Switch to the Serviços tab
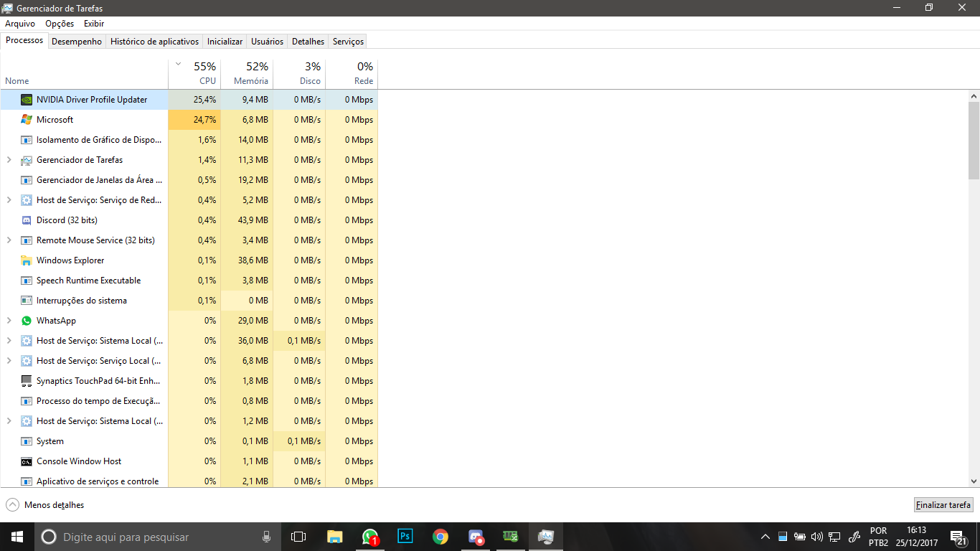 point(348,42)
